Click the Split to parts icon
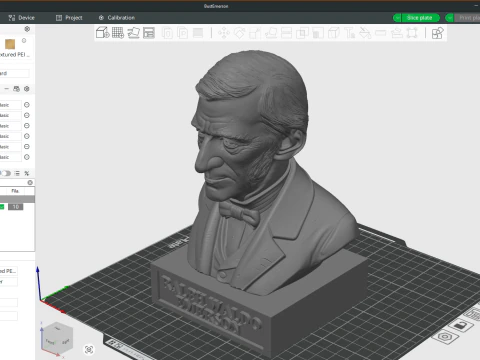Viewport: 480px width, 360px height. 183,33
